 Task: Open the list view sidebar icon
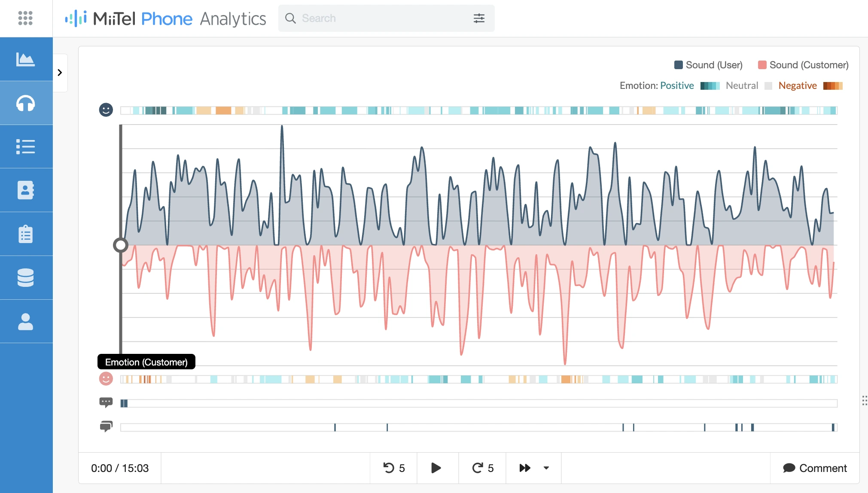click(25, 146)
